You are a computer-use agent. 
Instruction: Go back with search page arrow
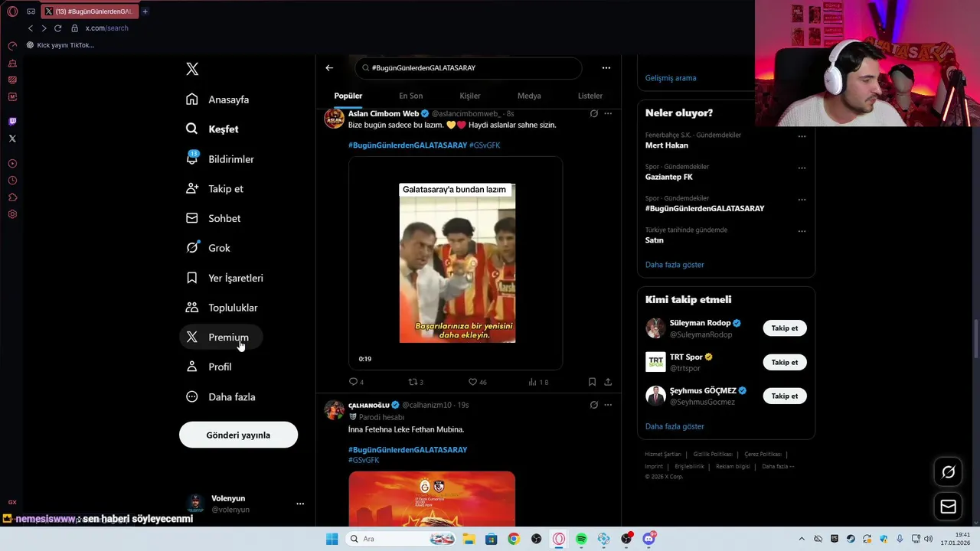(x=329, y=68)
